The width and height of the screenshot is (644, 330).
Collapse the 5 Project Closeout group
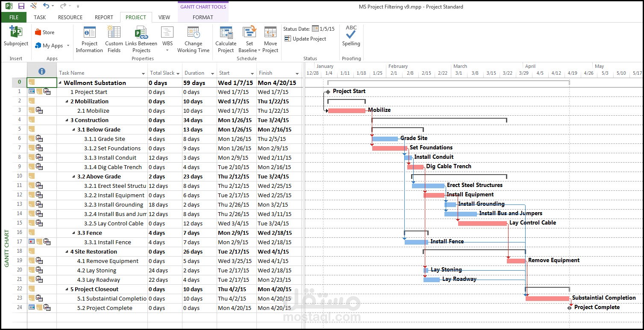point(67,289)
